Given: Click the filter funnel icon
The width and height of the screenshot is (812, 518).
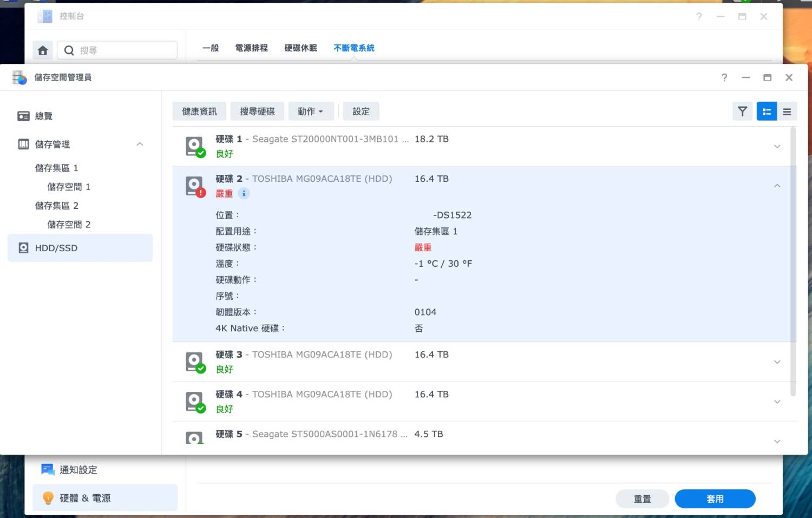Looking at the screenshot, I should pyautogui.click(x=742, y=112).
